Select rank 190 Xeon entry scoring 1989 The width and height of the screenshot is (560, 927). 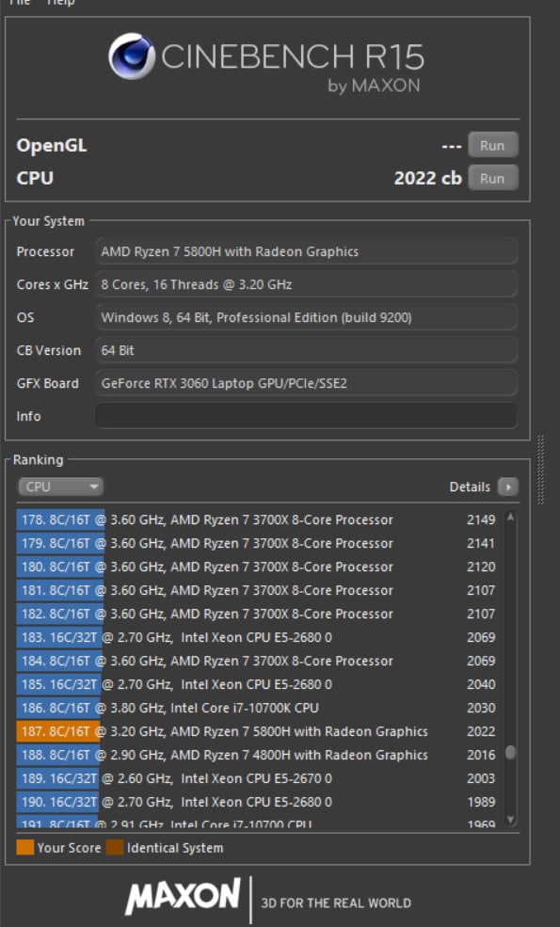256,802
